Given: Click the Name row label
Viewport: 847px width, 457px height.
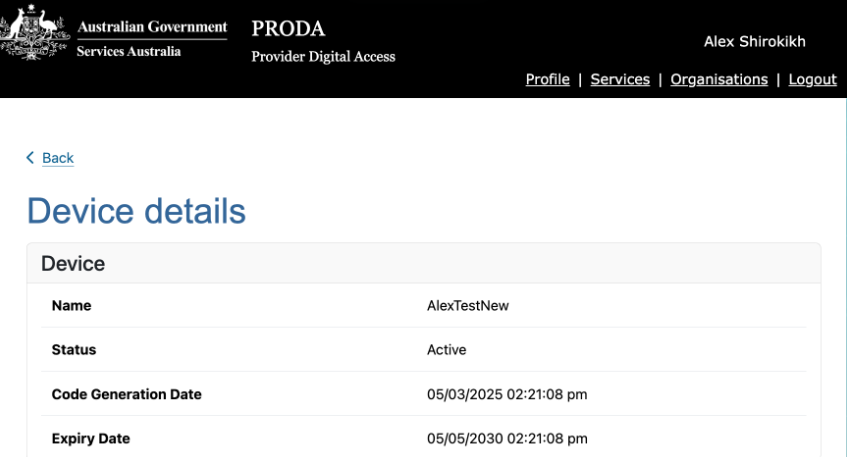Looking at the screenshot, I should pos(71,306).
